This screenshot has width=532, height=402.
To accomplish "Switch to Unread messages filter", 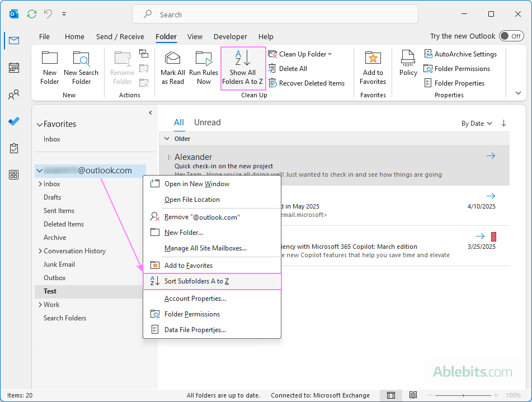I will click(x=207, y=122).
